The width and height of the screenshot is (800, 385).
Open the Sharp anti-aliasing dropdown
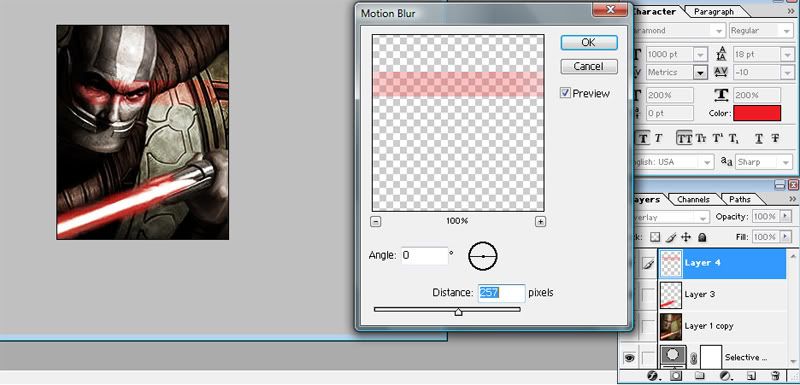click(785, 162)
